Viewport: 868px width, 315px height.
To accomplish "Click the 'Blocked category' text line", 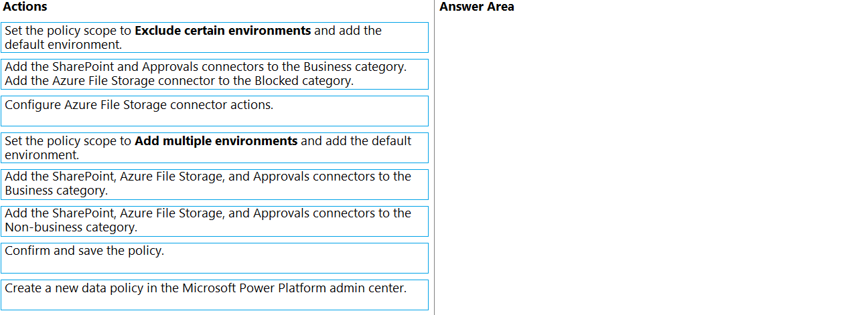I will pyautogui.click(x=179, y=81).
